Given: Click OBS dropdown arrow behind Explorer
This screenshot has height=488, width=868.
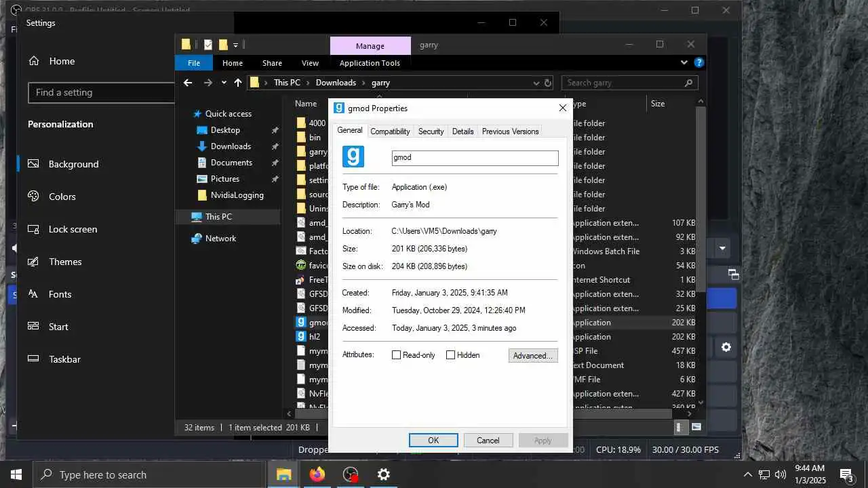Looking at the screenshot, I should (722, 248).
